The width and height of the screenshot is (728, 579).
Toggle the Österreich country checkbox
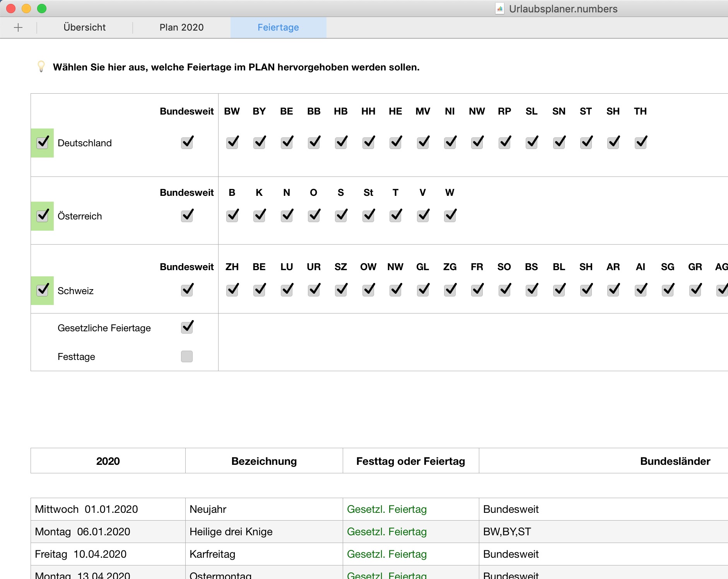pyautogui.click(x=43, y=216)
